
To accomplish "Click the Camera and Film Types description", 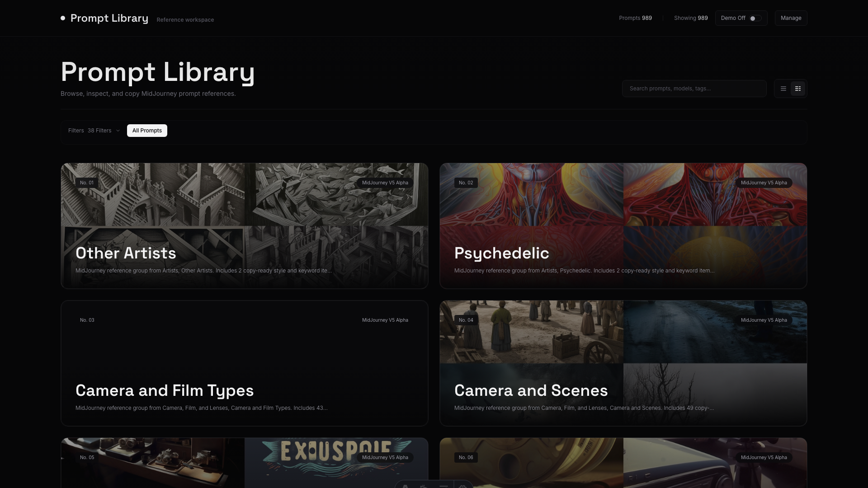I will point(202,408).
